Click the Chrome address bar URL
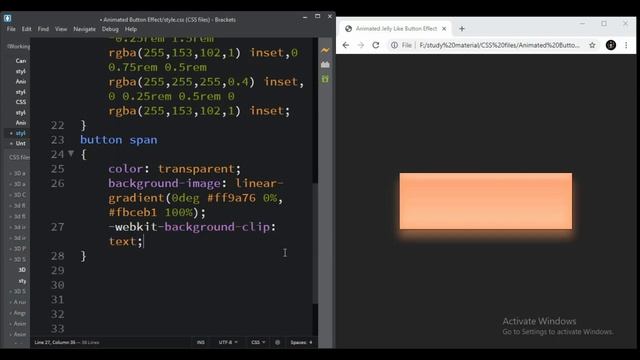Viewport: 640px width, 360px height. click(499, 45)
